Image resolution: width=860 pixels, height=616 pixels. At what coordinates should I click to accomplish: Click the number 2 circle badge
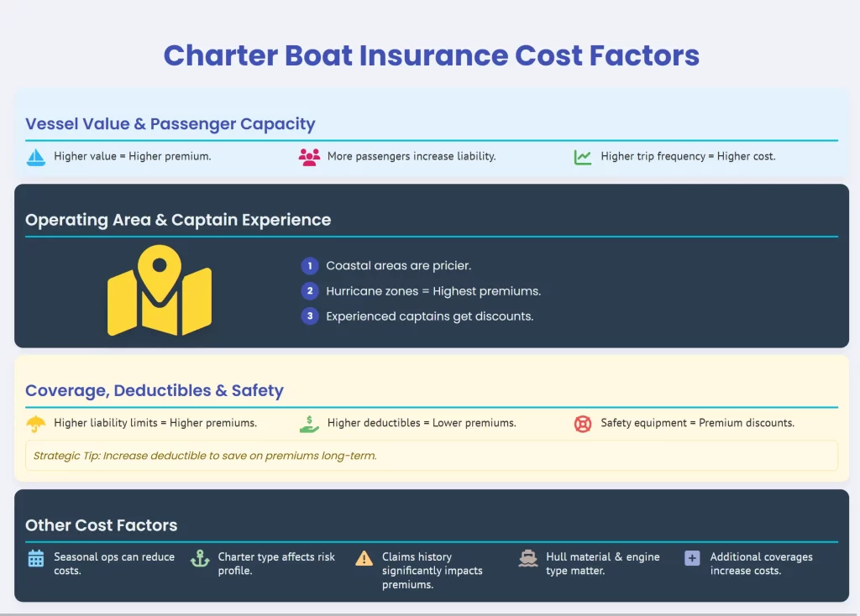click(x=310, y=291)
